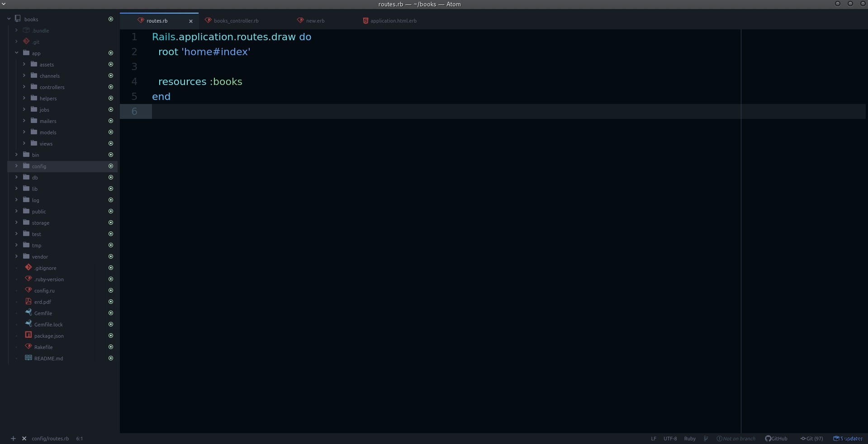
Task: Click the GitHub octocat icon
Action: coord(768,439)
